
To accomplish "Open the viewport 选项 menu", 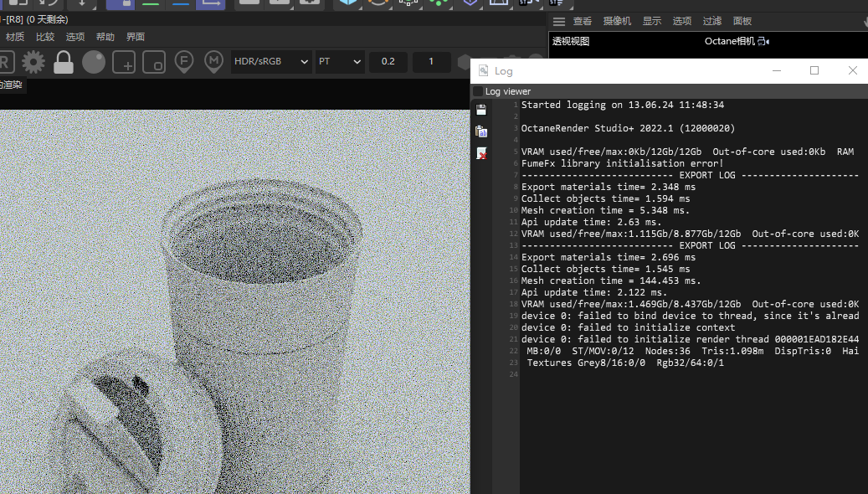I will pyautogui.click(x=682, y=21).
